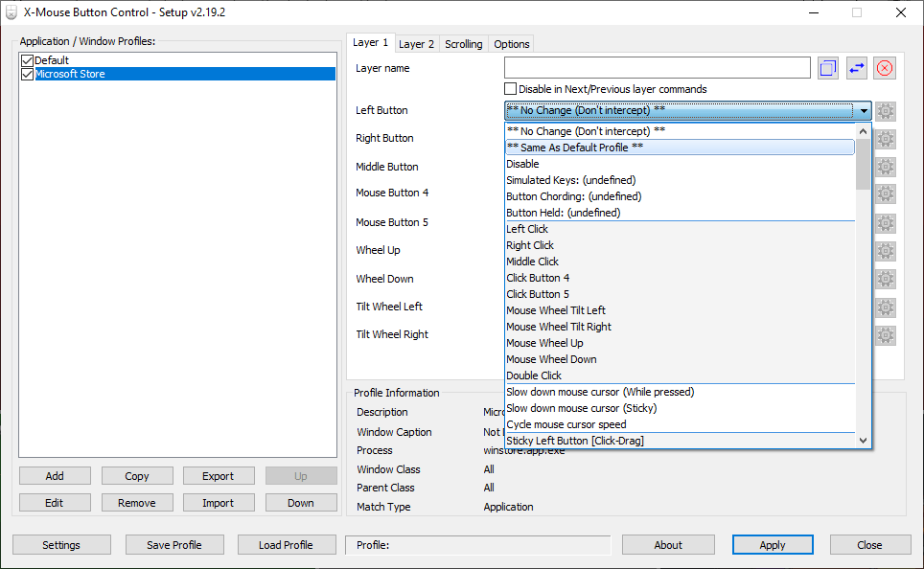Click the copy layer icon
924x569 pixels.
[x=828, y=68]
